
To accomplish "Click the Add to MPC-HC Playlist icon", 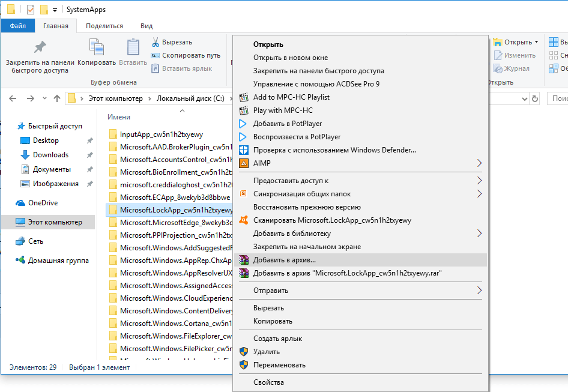I will (244, 97).
